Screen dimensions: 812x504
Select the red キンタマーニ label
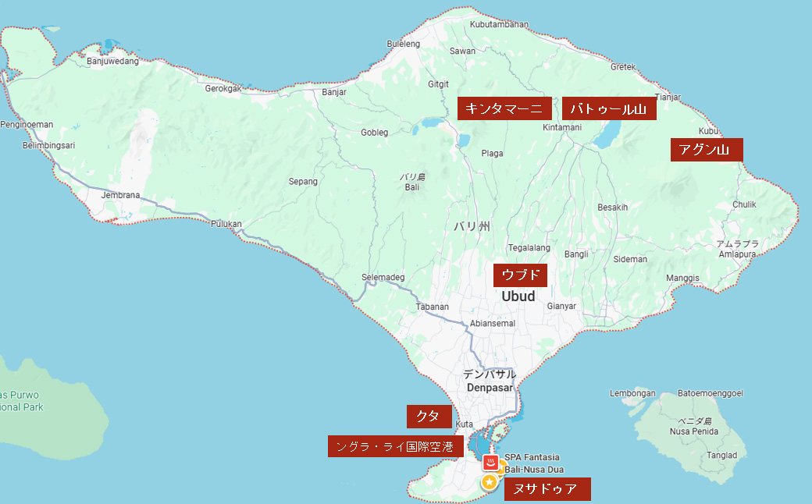click(x=504, y=108)
